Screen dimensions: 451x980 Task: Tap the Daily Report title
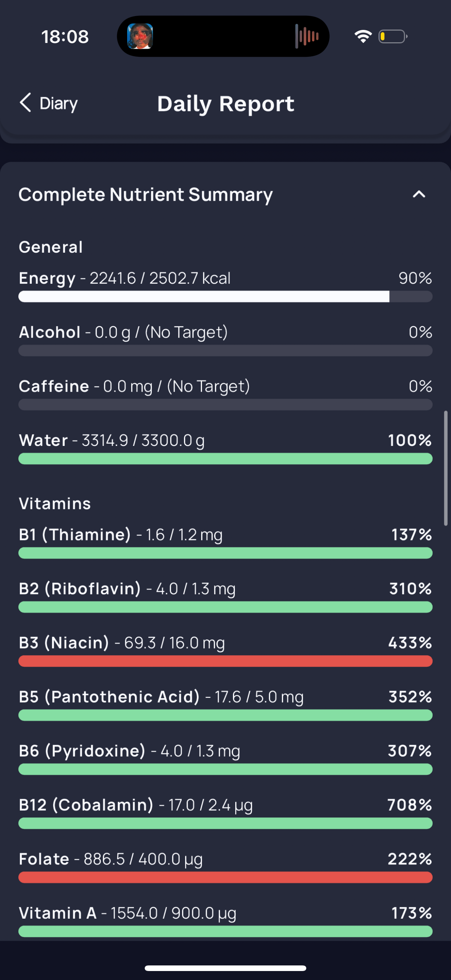[x=226, y=104]
